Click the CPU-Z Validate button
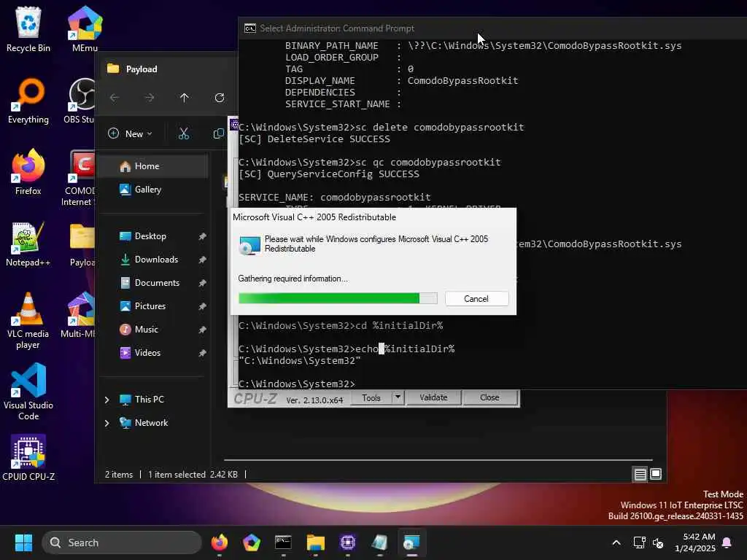Viewport: 747px width, 560px height. tap(433, 397)
